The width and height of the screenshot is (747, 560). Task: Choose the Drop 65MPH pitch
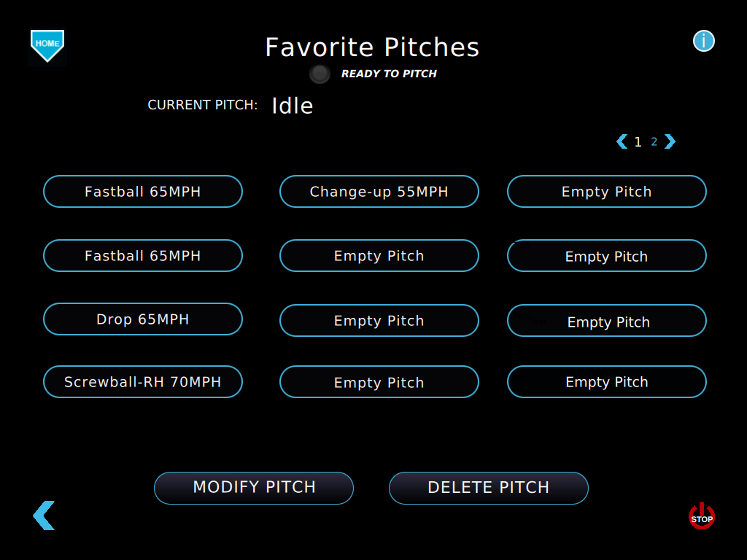click(x=142, y=319)
